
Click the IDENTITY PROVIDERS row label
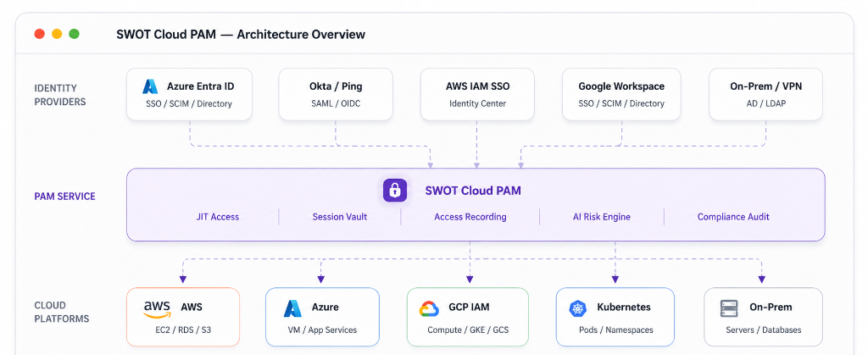click(60, 95)
